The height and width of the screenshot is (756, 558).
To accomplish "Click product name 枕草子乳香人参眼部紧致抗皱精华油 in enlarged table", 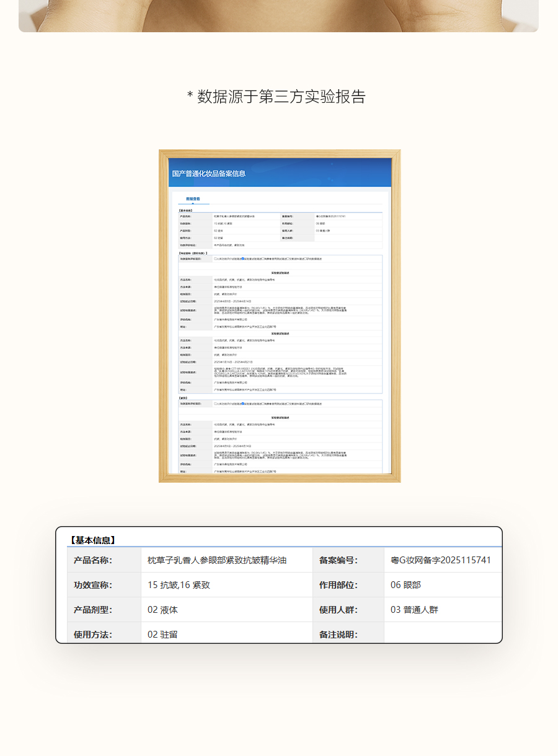I will coord(217,560).
